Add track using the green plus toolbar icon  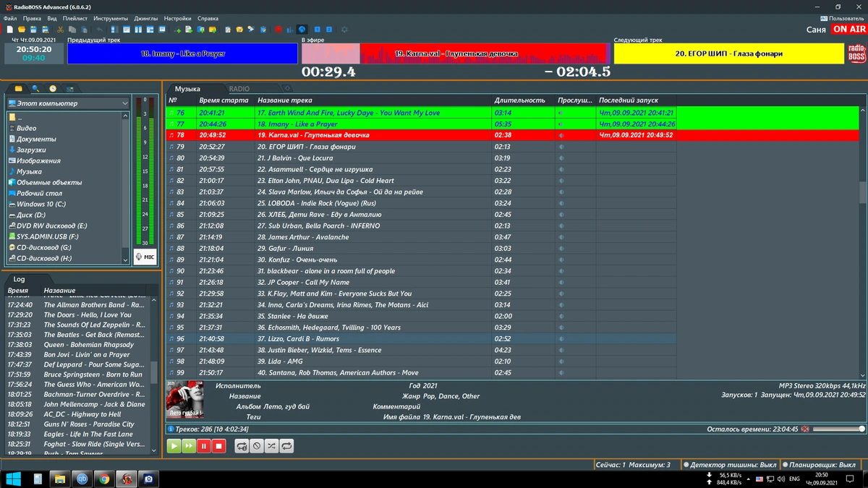point(177,30)
